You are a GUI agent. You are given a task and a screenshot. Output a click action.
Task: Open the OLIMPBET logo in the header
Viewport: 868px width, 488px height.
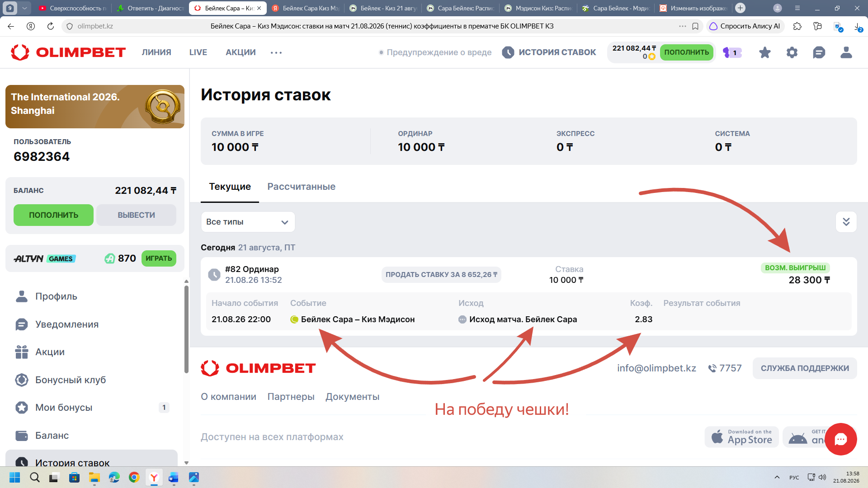(68, 52)
